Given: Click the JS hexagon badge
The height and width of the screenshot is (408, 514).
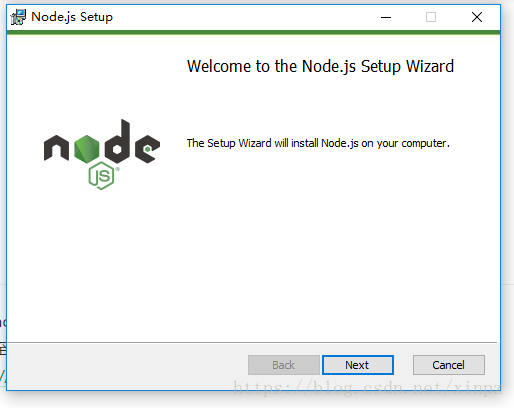Looking at the screenshot, I should tap(101, 176).
